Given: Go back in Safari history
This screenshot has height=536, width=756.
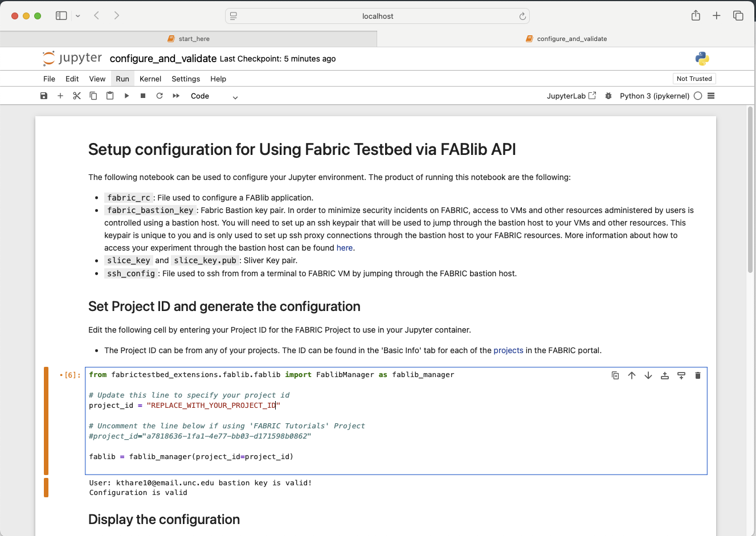Looking at the screenshot, I should coord(96,15).
